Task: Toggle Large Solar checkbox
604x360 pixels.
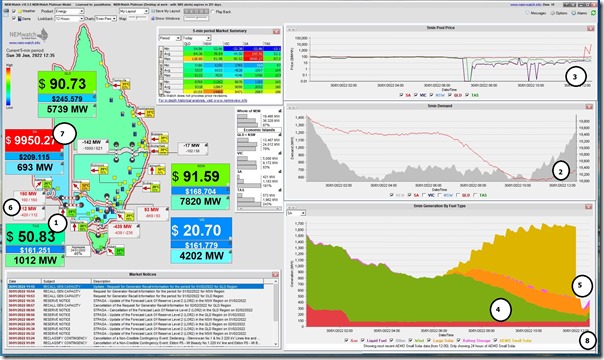Action: click(429, 340)
